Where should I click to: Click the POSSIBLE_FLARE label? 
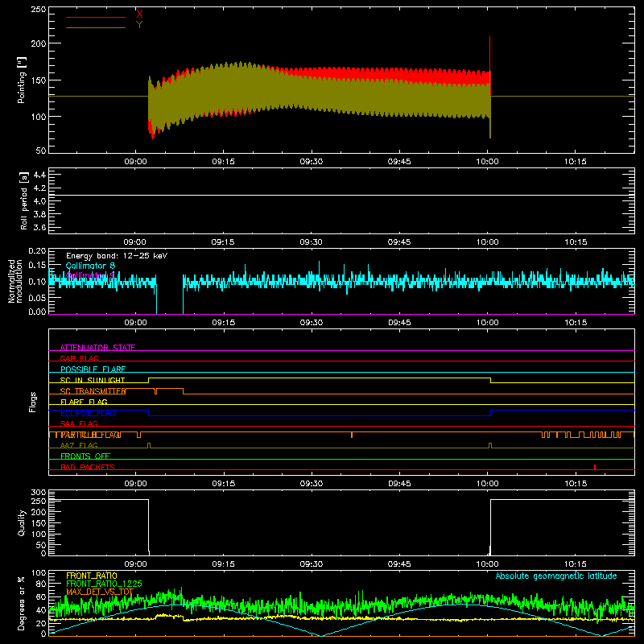(93, 369)
